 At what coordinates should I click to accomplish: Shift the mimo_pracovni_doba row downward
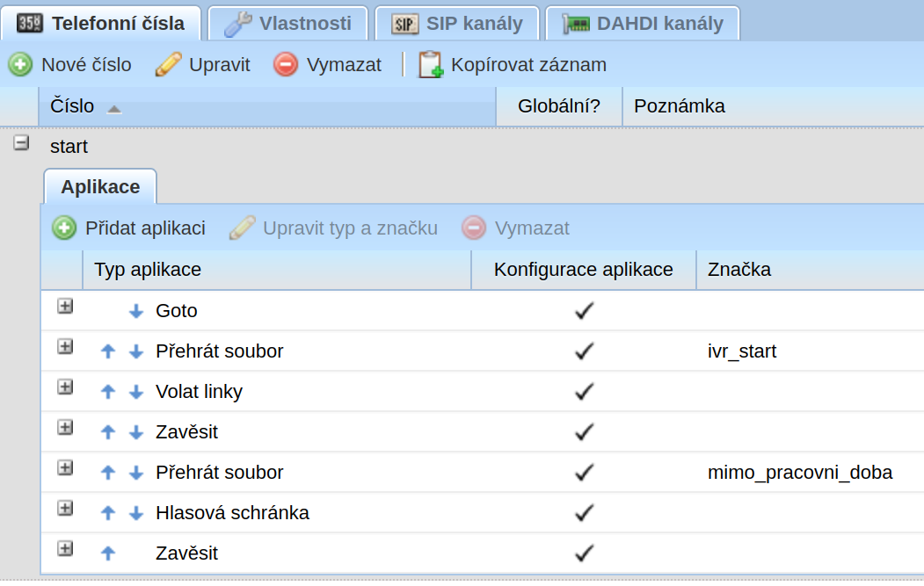coord(136,473)
